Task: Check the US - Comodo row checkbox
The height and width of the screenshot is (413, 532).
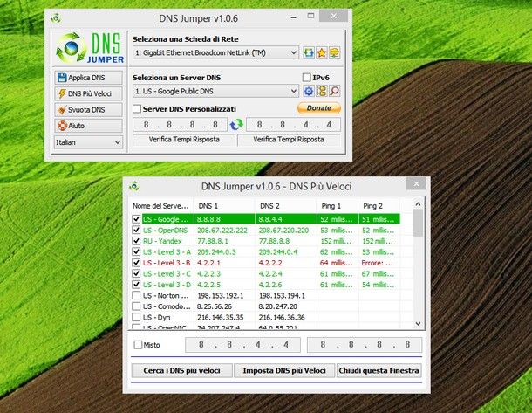Action: click(136, 306)
